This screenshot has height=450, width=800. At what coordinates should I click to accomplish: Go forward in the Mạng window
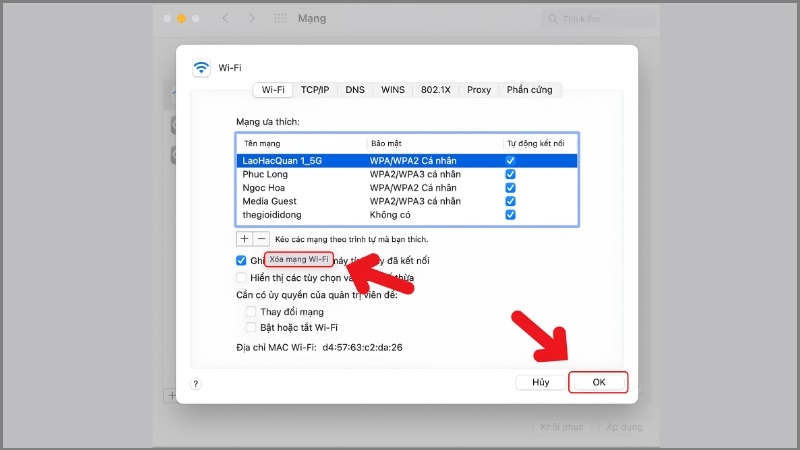pos(252,18)
